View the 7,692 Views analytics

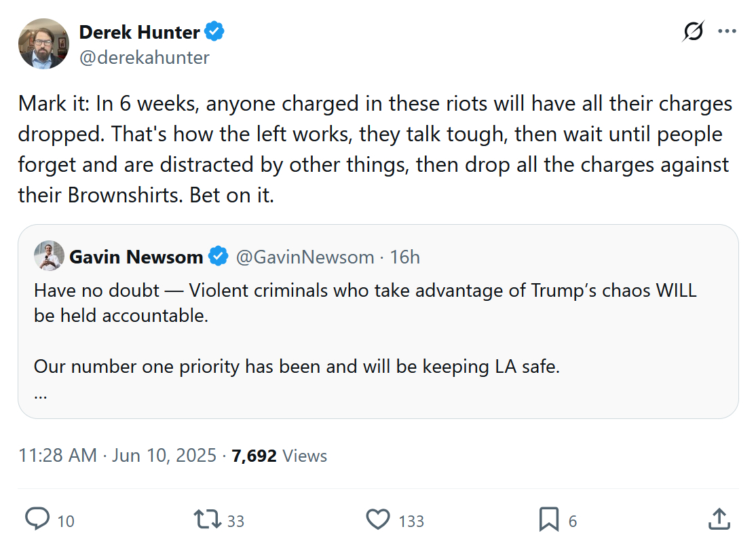pos(280,456)
